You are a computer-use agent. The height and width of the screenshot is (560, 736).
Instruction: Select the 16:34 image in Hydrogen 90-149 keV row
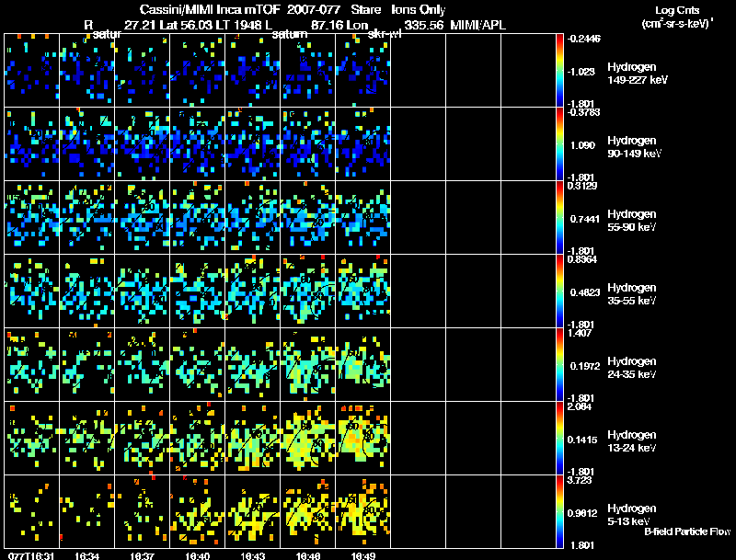86,144
